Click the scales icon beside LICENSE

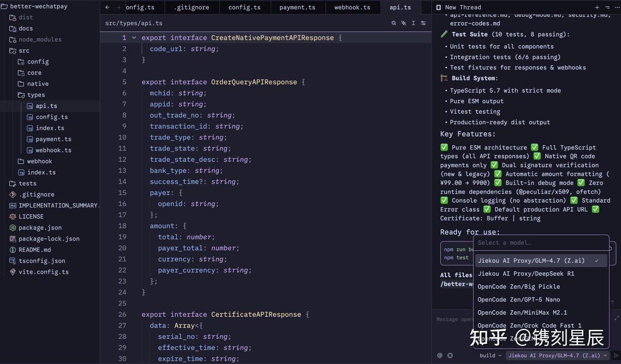13,217
